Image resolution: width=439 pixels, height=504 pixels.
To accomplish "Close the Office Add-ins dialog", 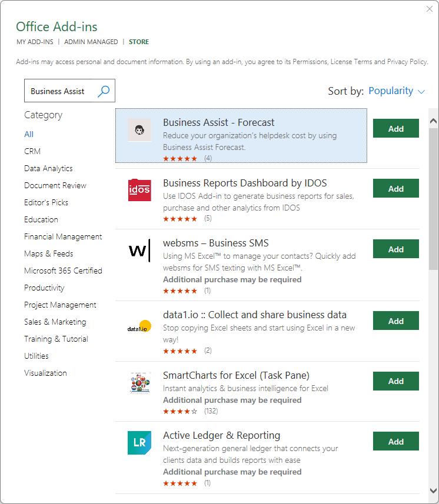I will click(x=430, y=9).
